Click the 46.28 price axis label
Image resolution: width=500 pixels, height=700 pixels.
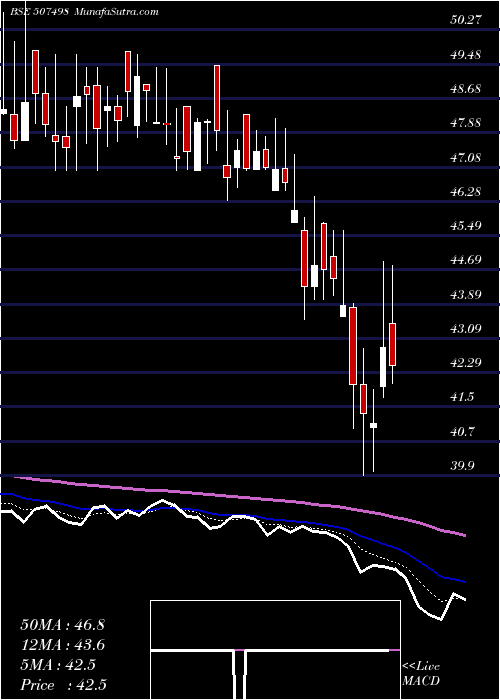[466, 192]
